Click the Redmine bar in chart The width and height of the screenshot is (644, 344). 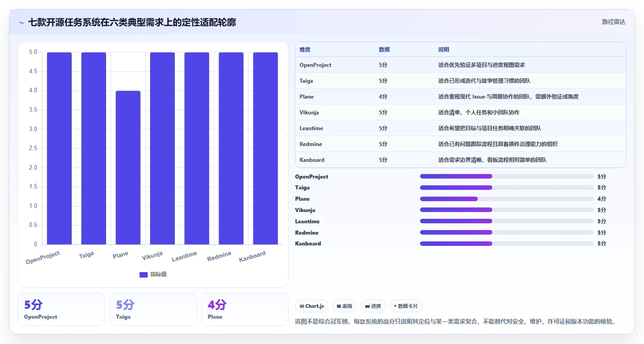[x=231, y=148]
